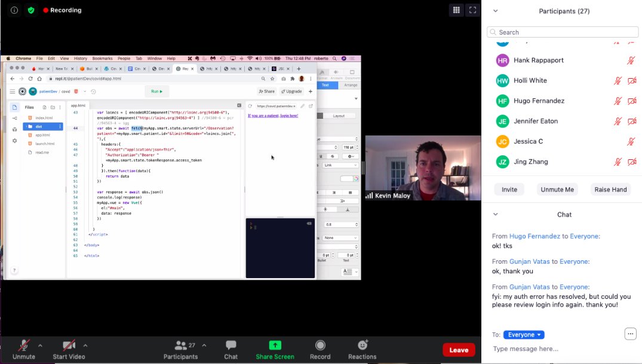
Task: Expand audio options arrow beside Unmute
Action: 40,346
